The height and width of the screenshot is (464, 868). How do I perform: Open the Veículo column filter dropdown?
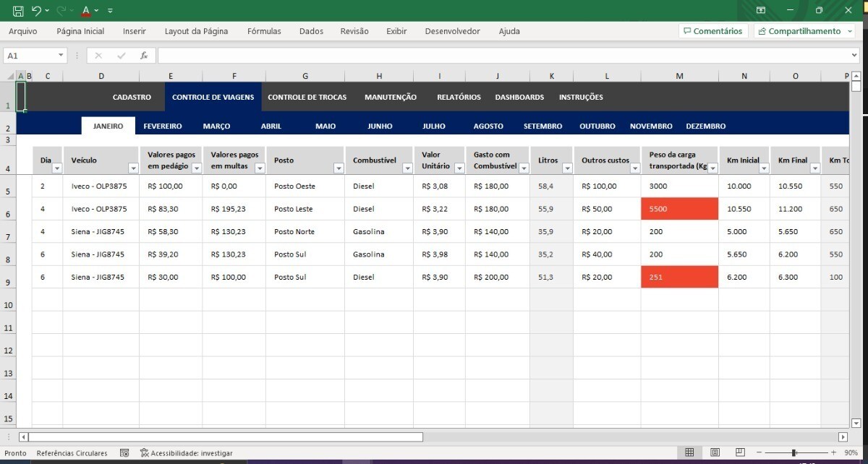tap(132, 168)
